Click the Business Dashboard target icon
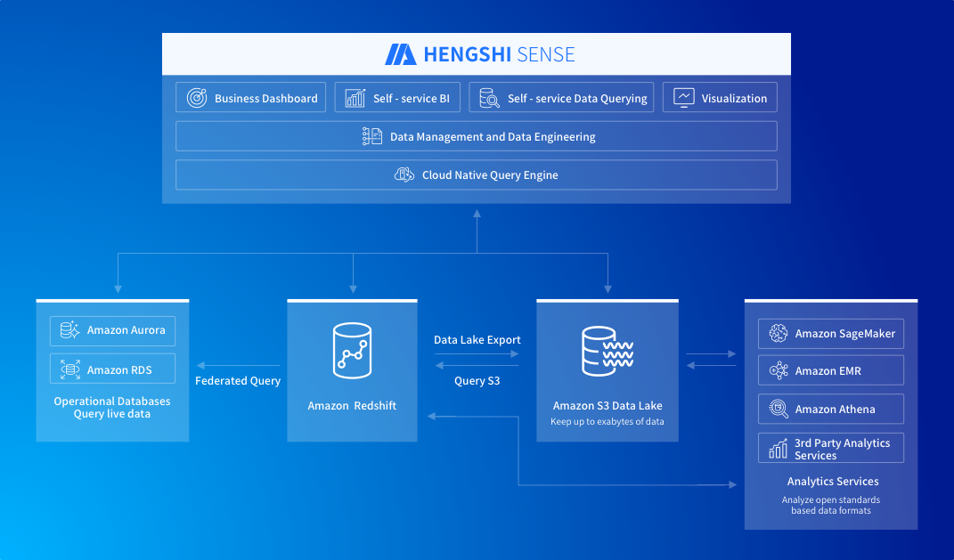The height and width of the screenshot is (560, 954). [197, 98]
